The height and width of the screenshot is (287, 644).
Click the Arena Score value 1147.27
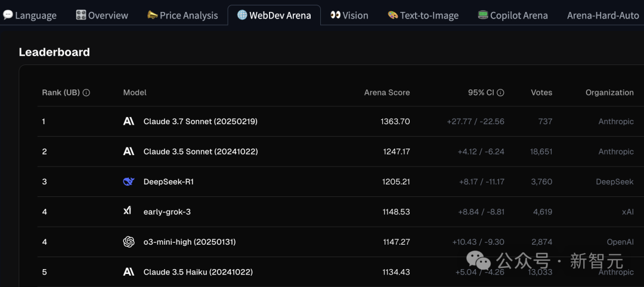[396, 242]
